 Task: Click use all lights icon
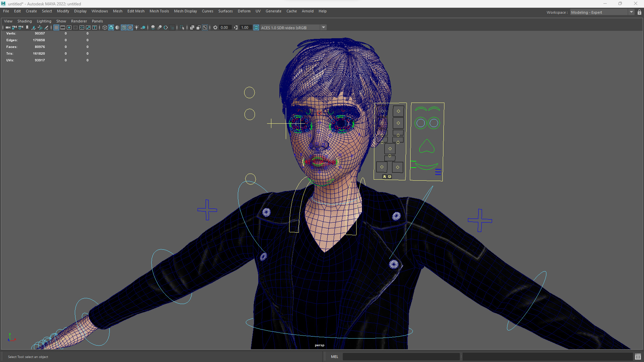137,27
